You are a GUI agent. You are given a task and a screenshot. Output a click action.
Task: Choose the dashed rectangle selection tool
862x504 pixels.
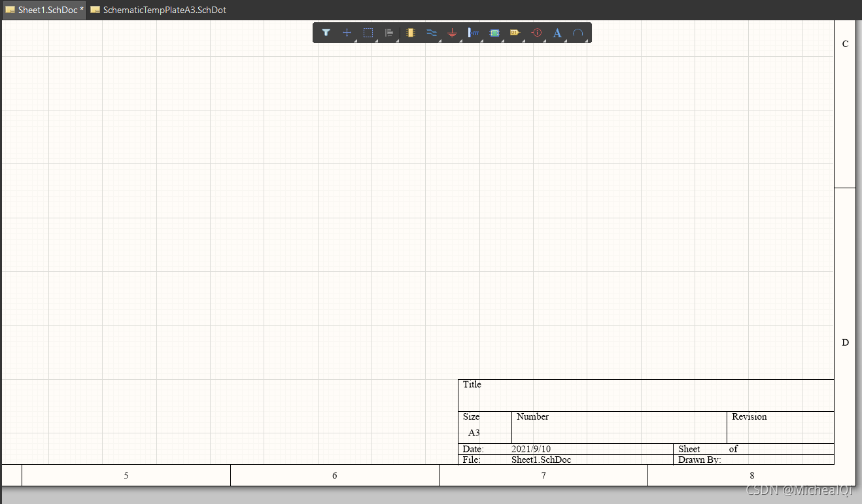point(368,33)
